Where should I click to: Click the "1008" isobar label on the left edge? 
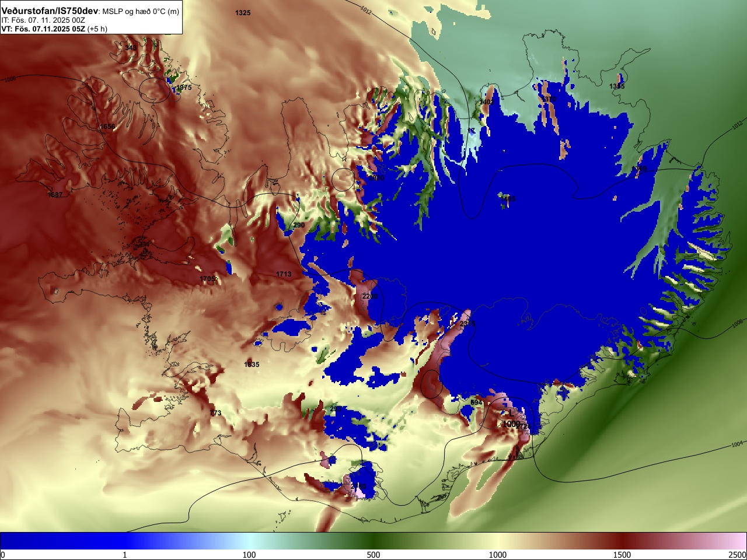tap(11, 79)
